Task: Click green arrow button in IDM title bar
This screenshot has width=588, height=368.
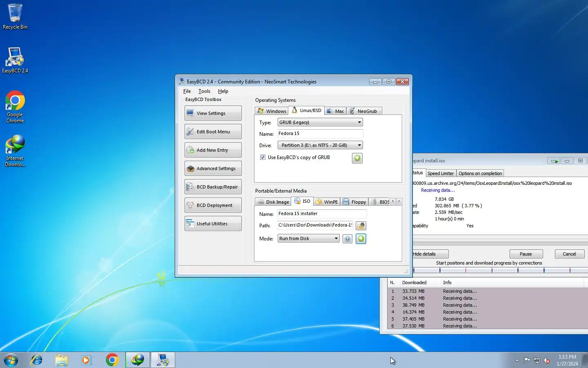Action: [x=553, y=161]
